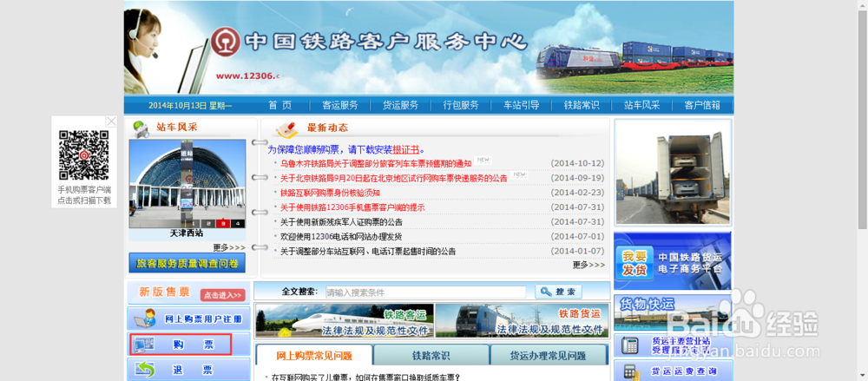Focus the 全文搜索 search input field
This screenshot has height=381, width=868.
tap(425, 292)
